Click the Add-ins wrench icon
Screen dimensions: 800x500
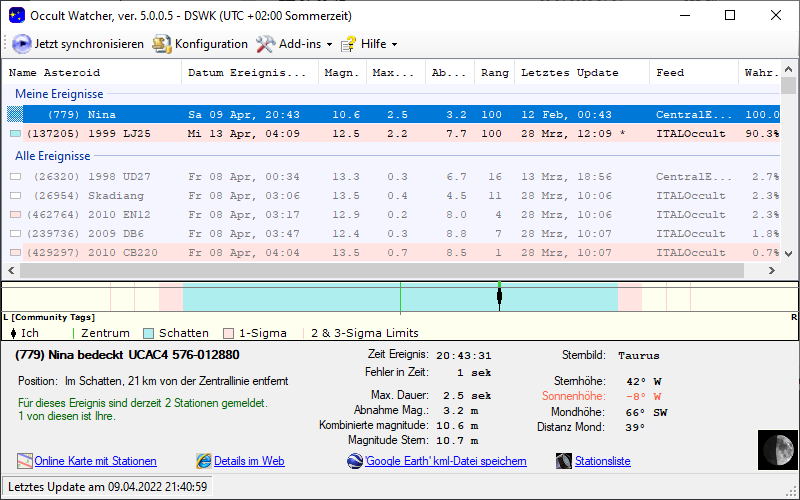point(265,44)
